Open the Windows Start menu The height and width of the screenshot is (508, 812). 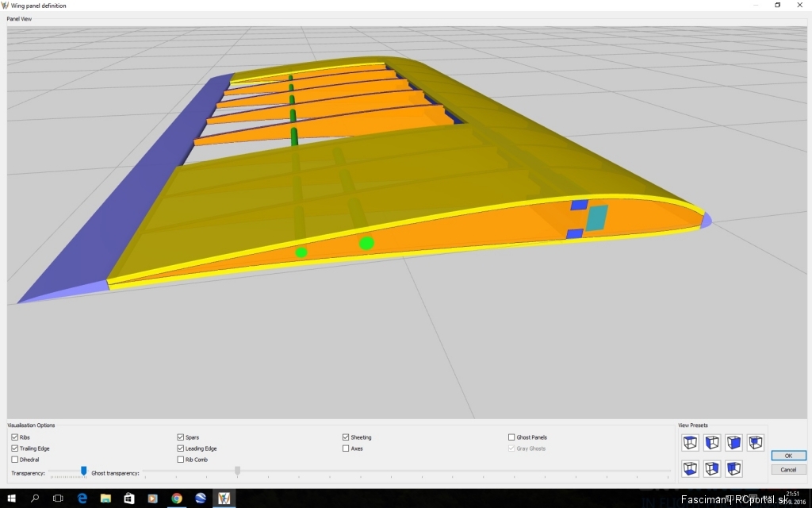11,498
